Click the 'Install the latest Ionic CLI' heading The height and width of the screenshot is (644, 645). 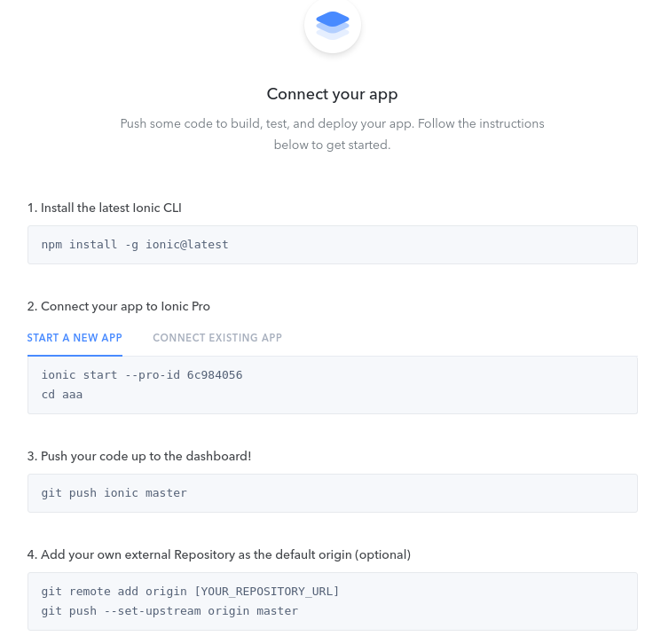[x=105, y=208]
